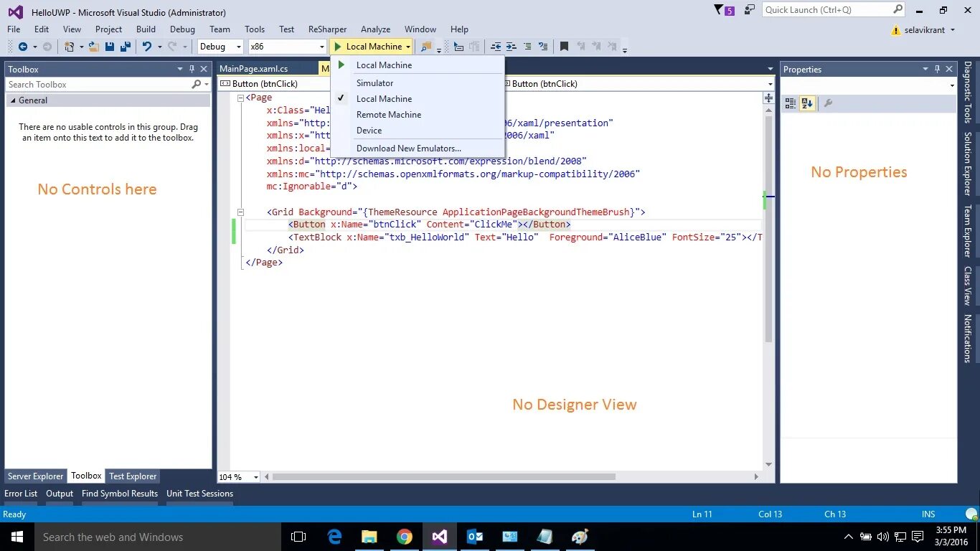Open Google Chrome from the taskbar
The width and height of the screenshot is (980, 551).
coord(405,537)
